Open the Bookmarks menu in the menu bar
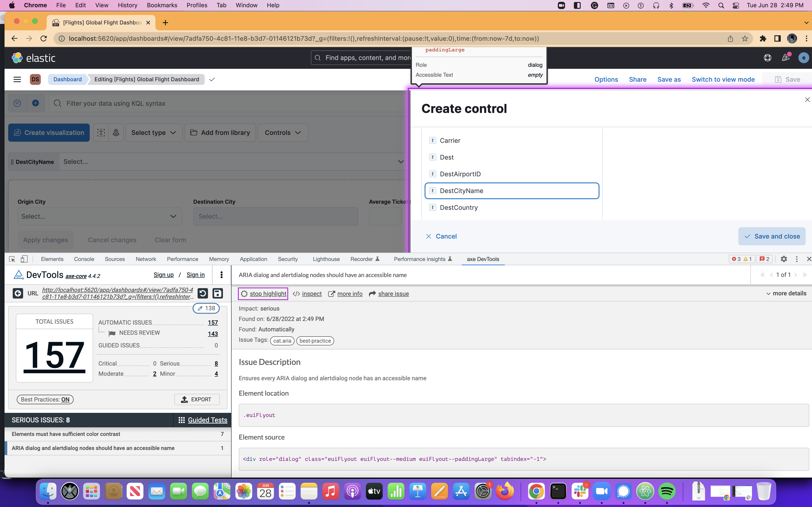 162,5
